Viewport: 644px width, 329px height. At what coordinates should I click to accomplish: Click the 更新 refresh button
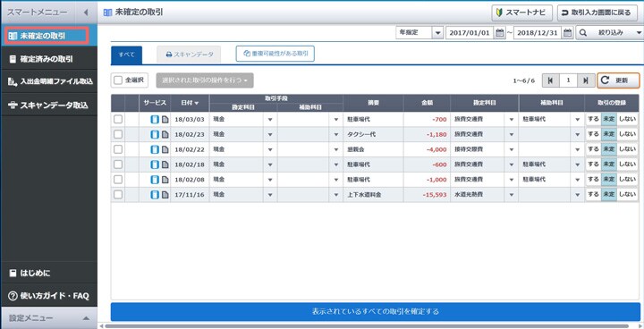click(x=618, y=80)
